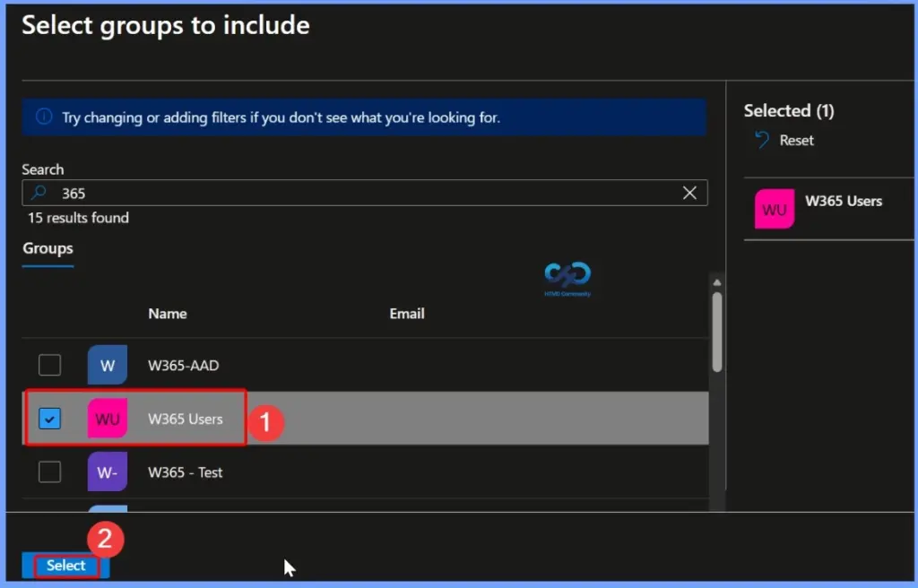The image size is (918, 588).
Task: Click the Name column header
Action: tap(168, 314)
